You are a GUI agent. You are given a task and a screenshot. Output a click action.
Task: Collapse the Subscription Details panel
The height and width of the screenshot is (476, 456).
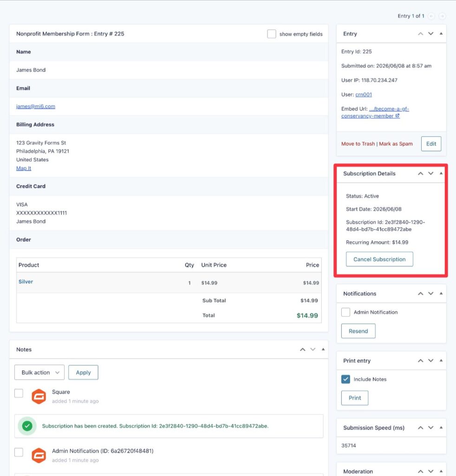tap(441, 173)
